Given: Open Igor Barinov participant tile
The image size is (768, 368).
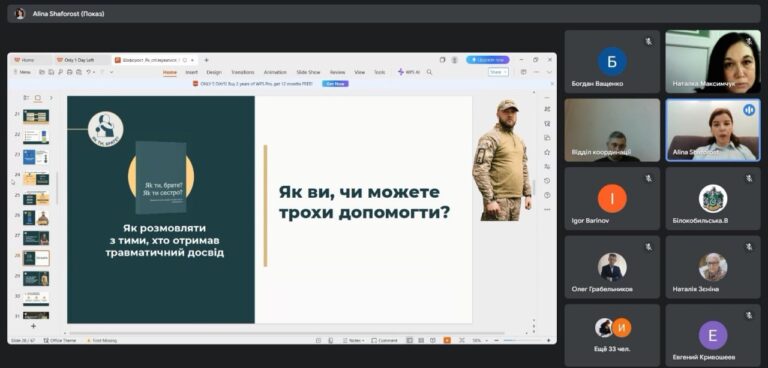Looking at the screenshot, I should [612, 198].
